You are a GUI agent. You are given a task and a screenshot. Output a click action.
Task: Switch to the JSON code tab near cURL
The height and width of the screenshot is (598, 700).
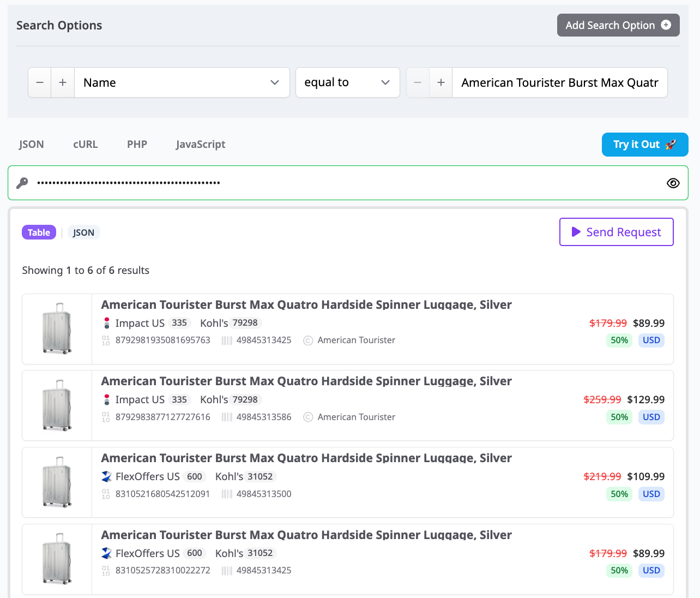(32, 144)
